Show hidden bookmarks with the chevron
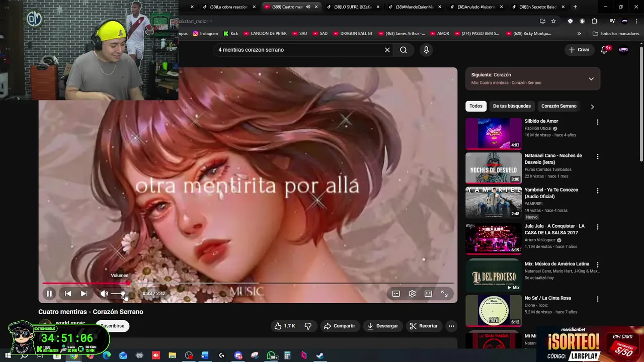This screenshot has width=644, height=362. tap(579, 34)
